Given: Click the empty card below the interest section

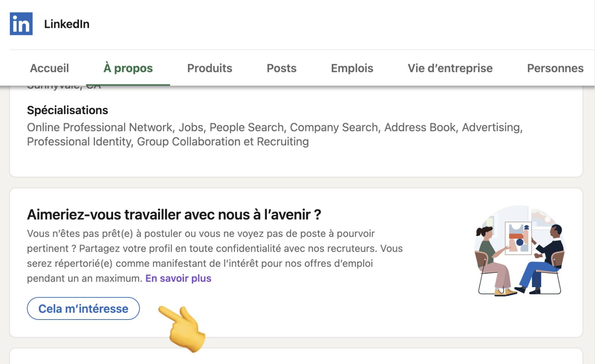Looking at the screenshot, I should point(296,357).
